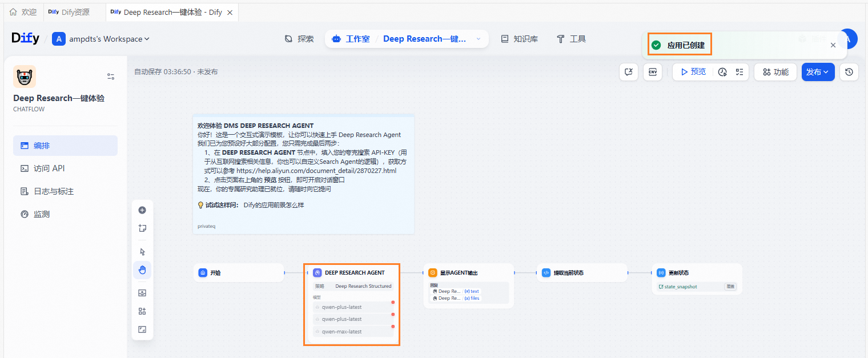Go to 探索 explore section
Image resolution: width=868 pixels, height=358 pixels.
pos(299,39)
